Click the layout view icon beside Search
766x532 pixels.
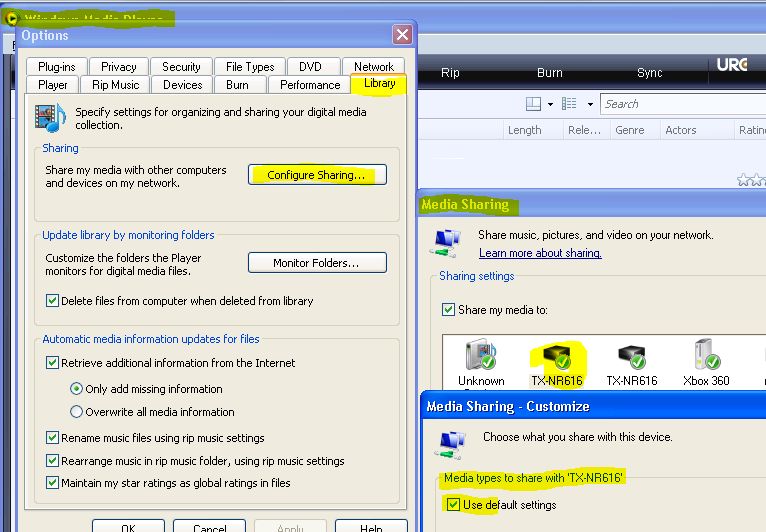(x=533, y=104)
